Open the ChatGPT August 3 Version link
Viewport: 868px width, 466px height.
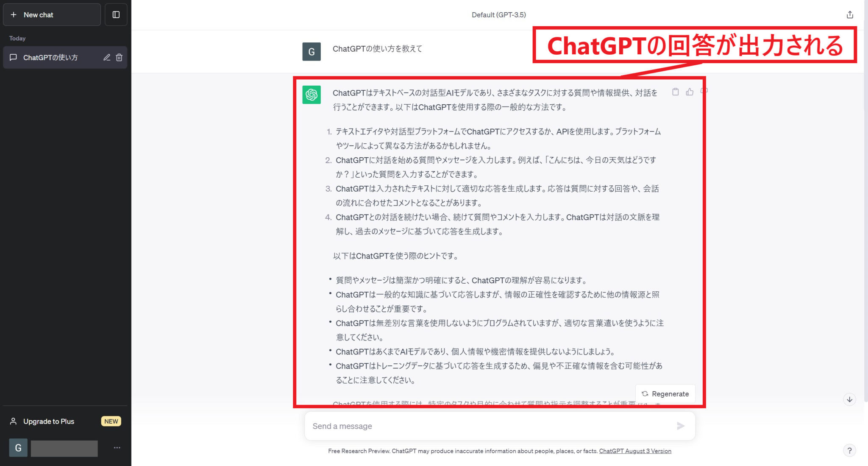(635, 451)
